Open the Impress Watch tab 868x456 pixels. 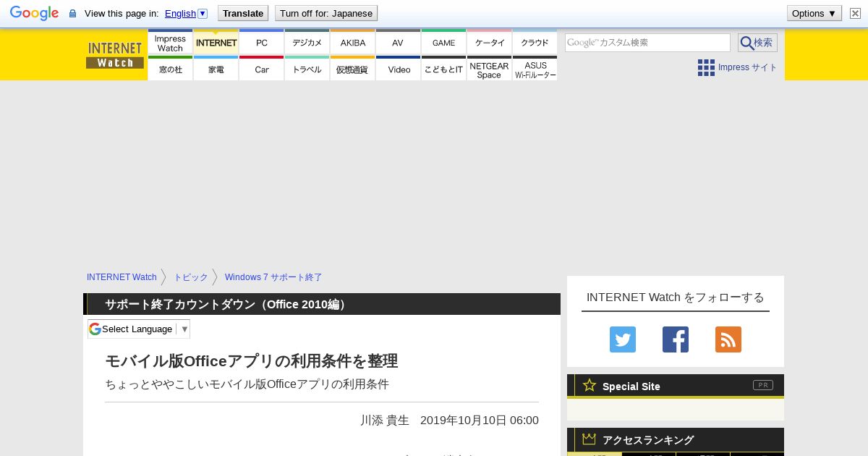(170, 43)
